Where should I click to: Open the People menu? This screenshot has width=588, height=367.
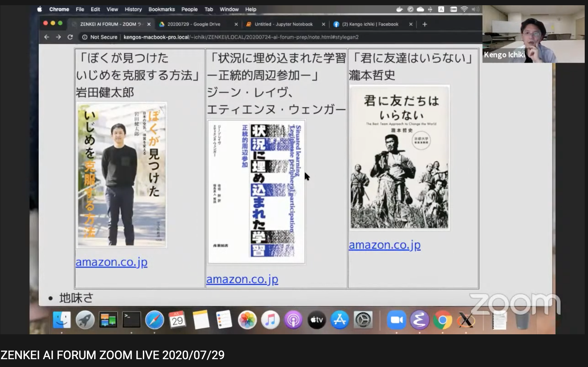(x=190, y=9)
